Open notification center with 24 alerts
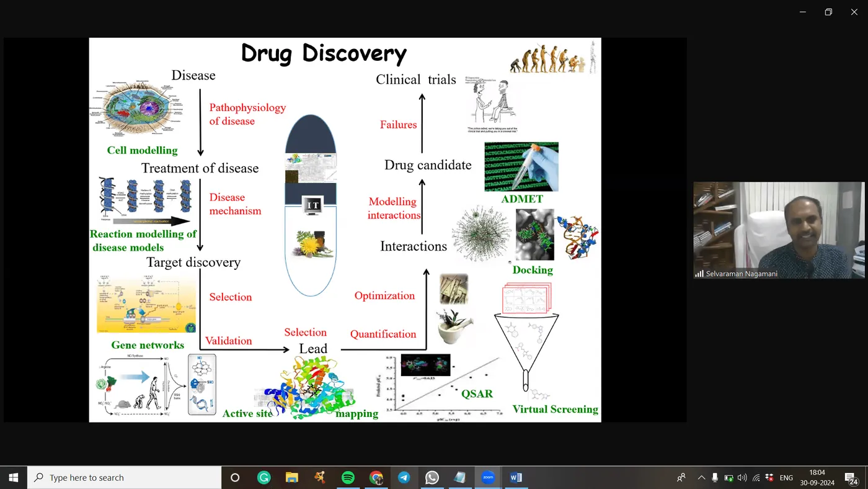This screenshot has height=489, width=868. 851,477
